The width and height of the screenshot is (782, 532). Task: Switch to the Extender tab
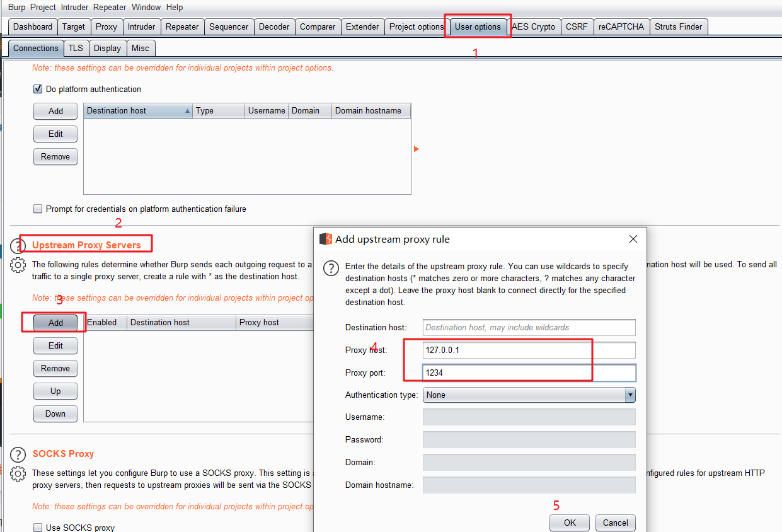(x=362, y=26)
